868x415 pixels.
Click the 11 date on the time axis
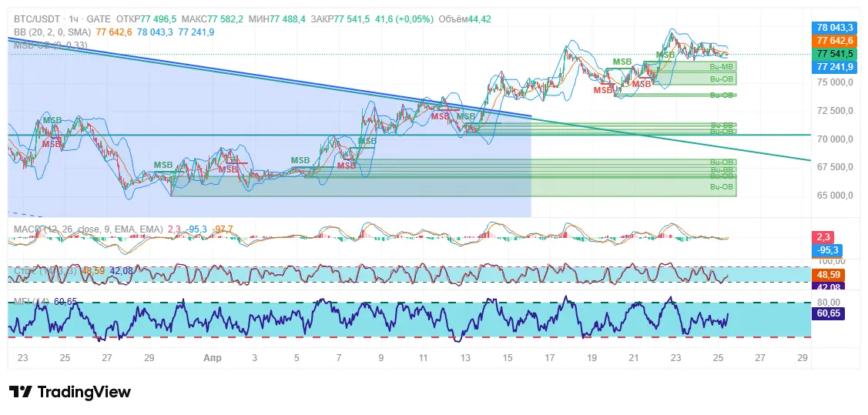[423, 357]
